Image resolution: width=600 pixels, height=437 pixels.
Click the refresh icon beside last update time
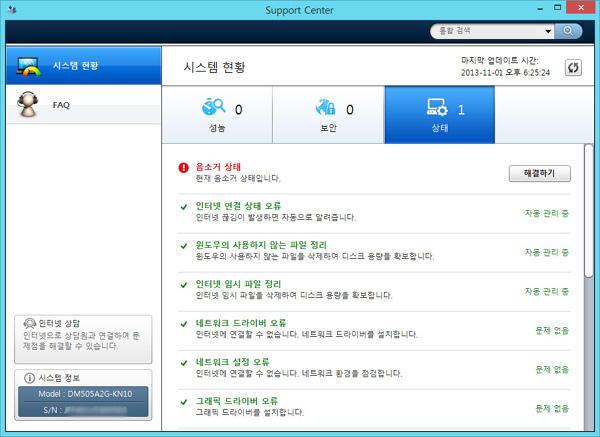pyautogui.click(x=574, y=68)
